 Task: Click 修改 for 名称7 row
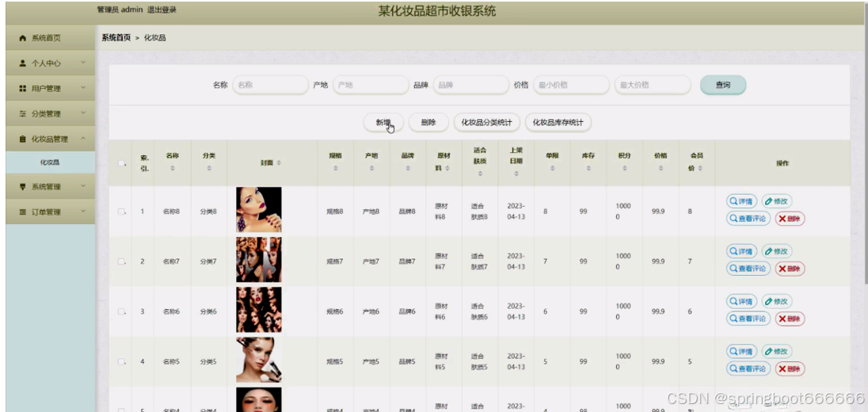[x=777, y=251]
